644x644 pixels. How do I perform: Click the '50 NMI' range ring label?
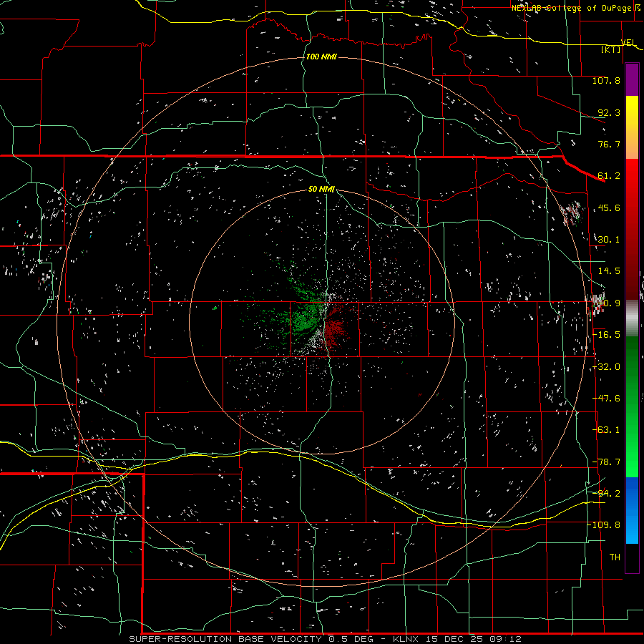click(x=321, y=190)
